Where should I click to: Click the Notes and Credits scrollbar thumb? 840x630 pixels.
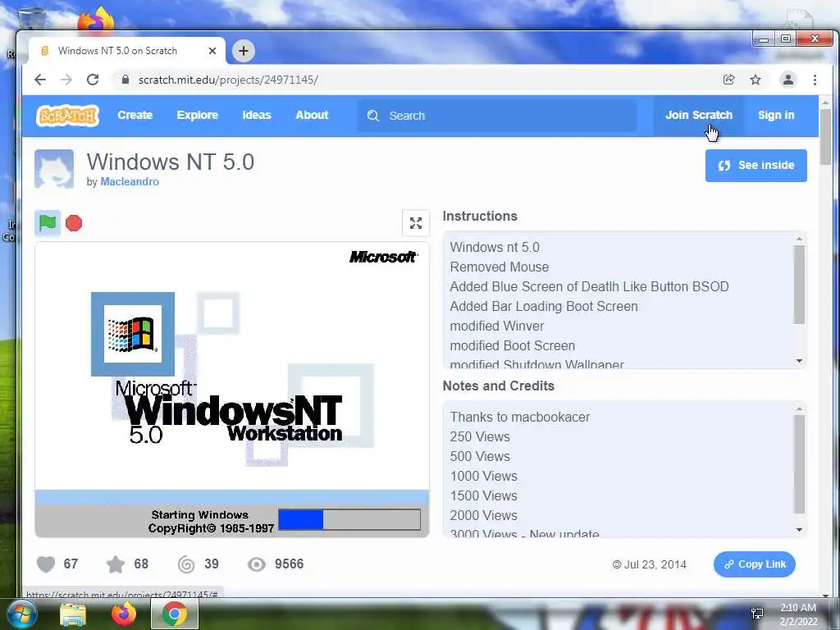[x=799, y=464]
